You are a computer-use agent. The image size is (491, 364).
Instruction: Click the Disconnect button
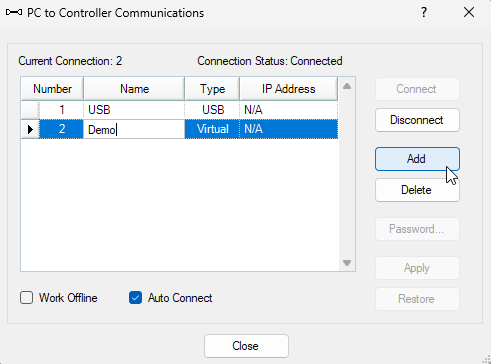(x=417, y=120)
